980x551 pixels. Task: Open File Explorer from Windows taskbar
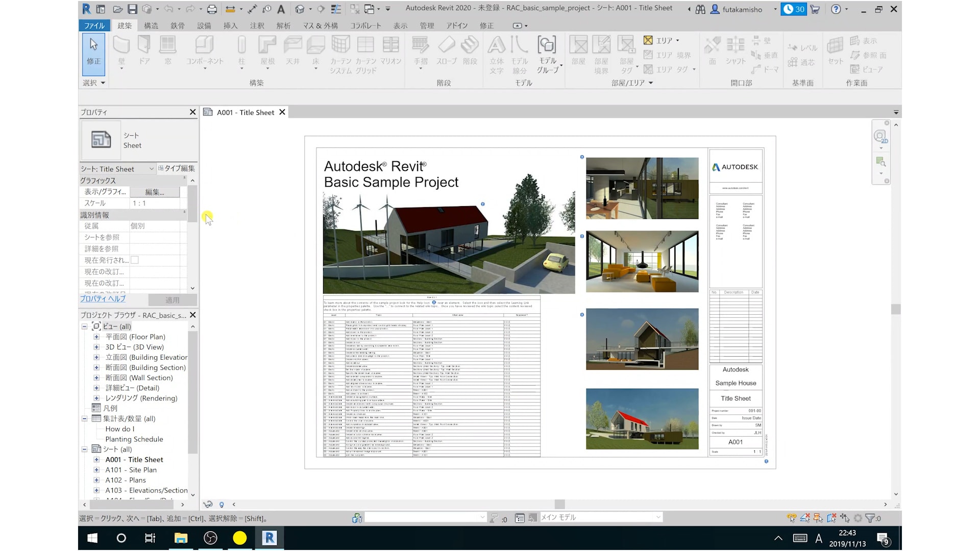coord(181,538)
